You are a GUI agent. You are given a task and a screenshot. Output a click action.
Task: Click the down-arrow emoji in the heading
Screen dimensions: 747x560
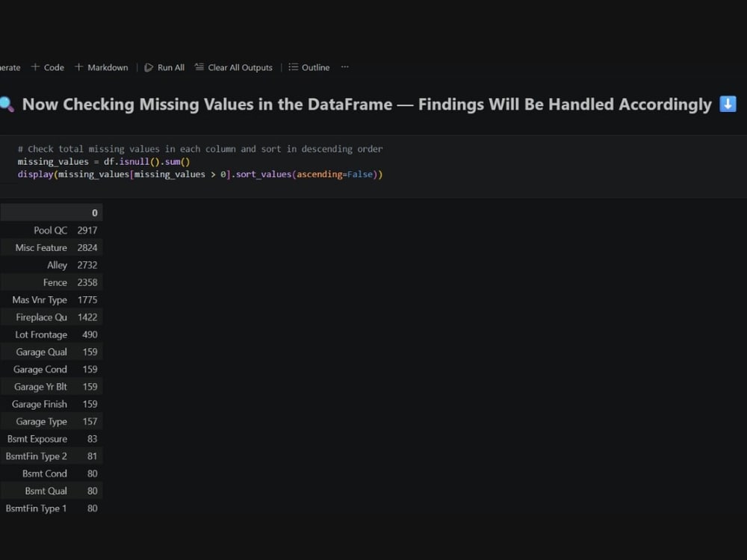pos(728,104)
